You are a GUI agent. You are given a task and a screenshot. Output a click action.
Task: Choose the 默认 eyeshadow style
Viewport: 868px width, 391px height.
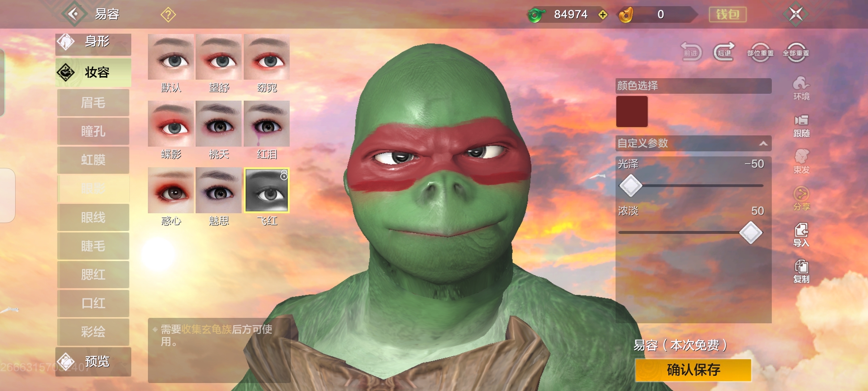[x=171, y=57]
